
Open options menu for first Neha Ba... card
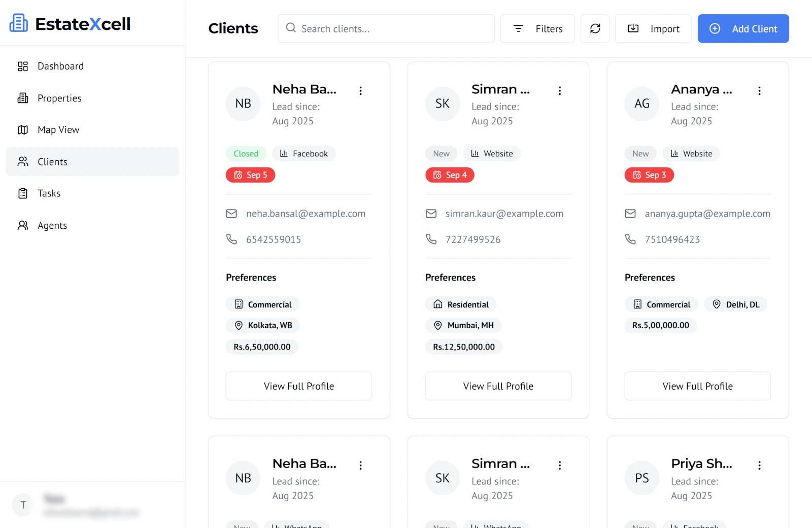click(x=360, y=91)
